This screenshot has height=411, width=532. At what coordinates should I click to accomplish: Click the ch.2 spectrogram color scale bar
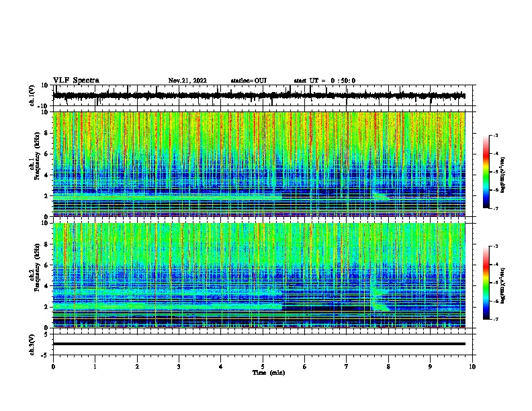[x=486, y=283]
